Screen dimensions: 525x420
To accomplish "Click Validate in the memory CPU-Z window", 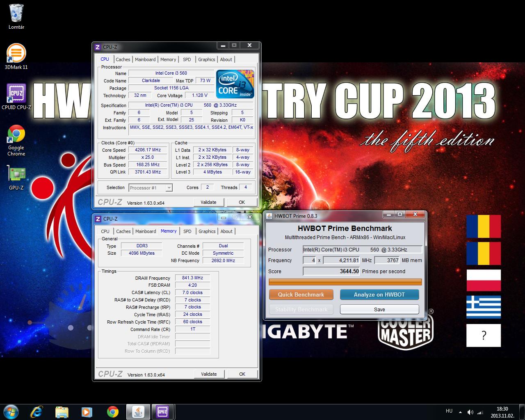I will [x=209, y=374].
